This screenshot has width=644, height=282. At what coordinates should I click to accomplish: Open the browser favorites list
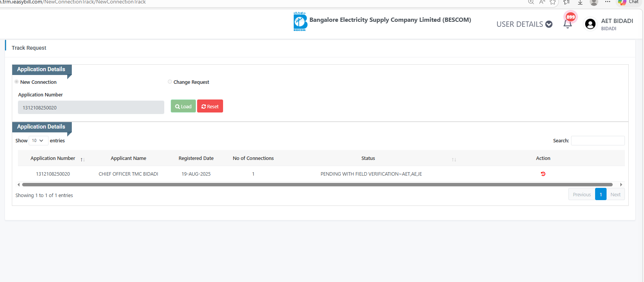[566, 2]
